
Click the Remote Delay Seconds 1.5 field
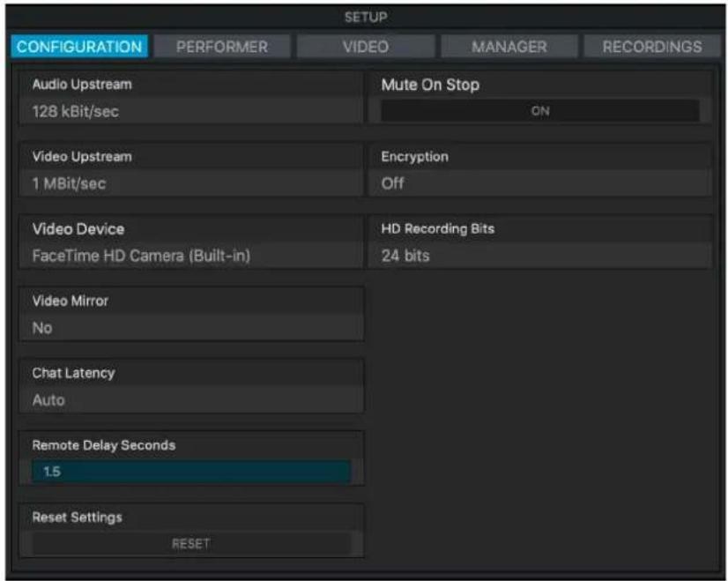[x=191, y=472]
